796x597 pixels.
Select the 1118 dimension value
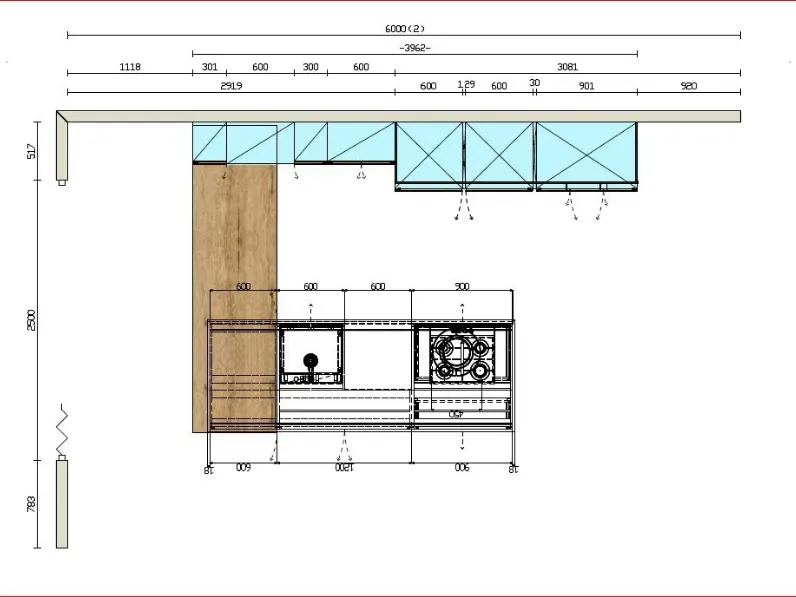coord(130,67)
